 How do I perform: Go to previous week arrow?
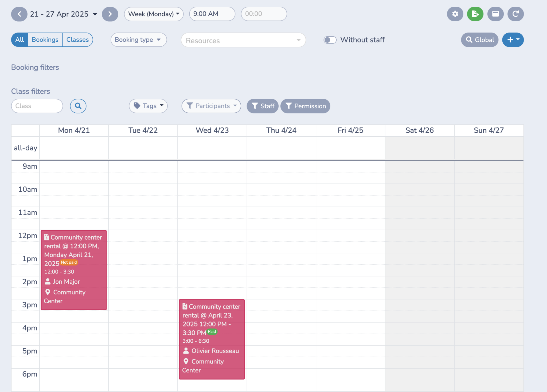[19, 14]
